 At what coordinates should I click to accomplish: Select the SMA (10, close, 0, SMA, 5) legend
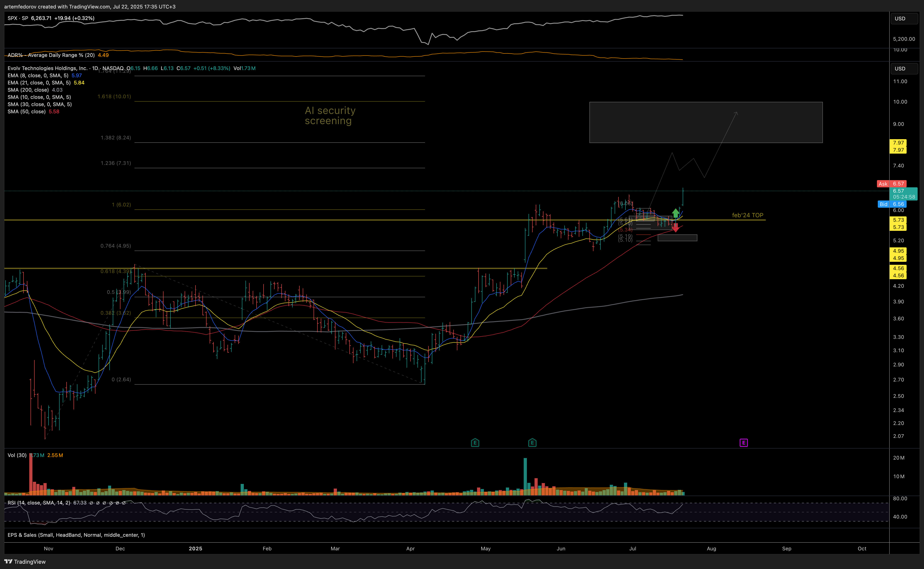click(39, 97)
